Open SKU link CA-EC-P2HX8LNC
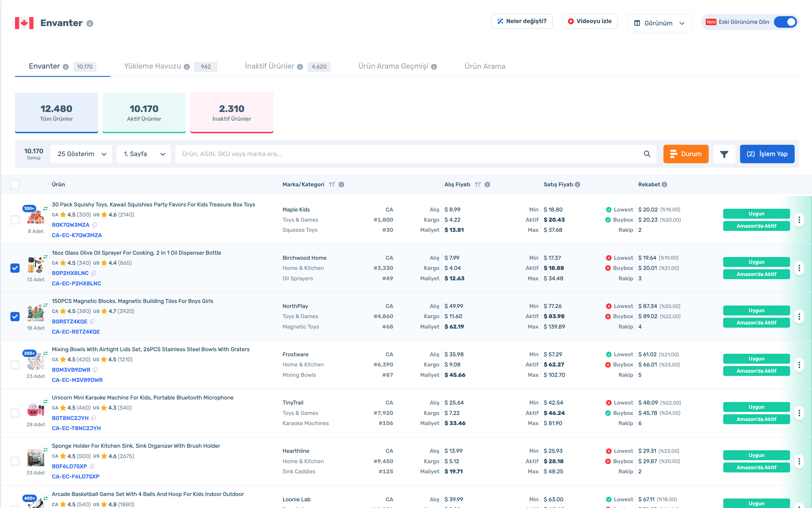The image size is (812, 508). pyautogui.click(x=77, y=284)
